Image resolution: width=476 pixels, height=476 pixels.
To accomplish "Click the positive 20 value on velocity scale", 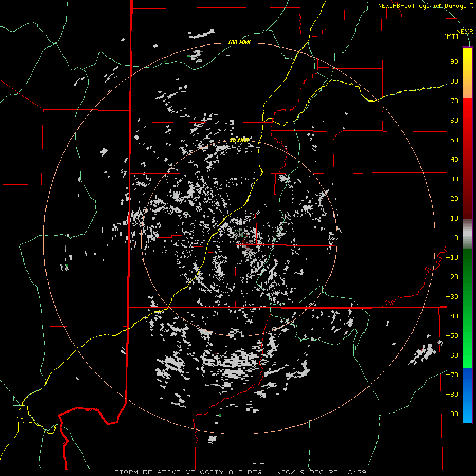I will click(454, 198).
